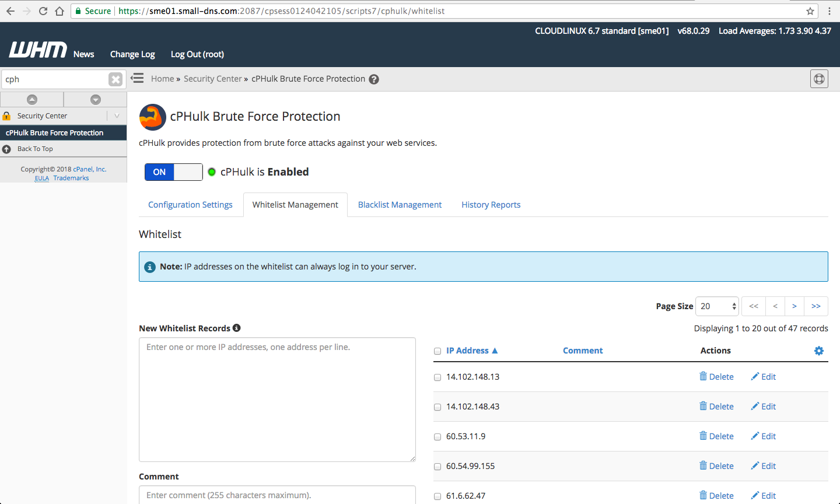840x504 pixels.
Task: Expand the Security Center sidebar arrow
Action: tap(117, 116)
